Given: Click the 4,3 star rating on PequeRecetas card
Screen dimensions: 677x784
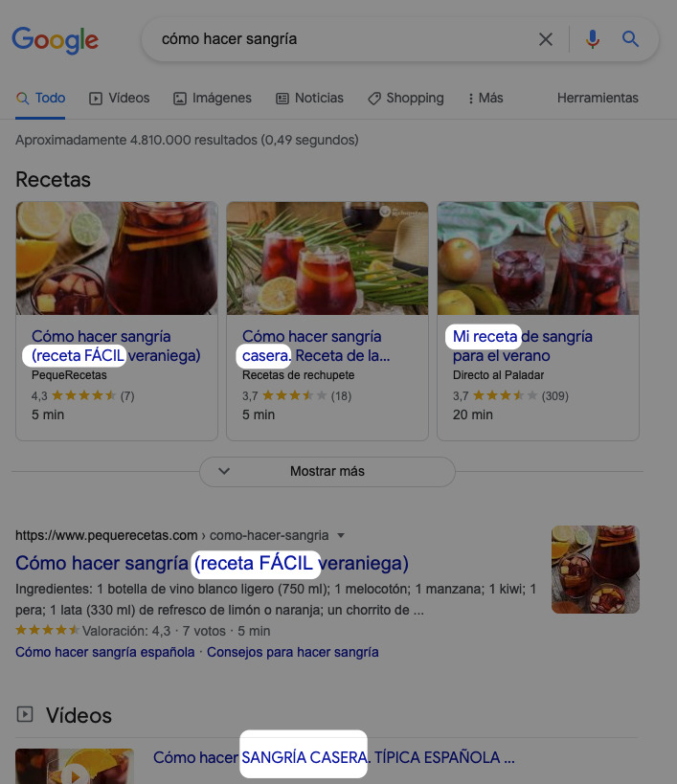Looking at the screenshot, I should 83,396.
